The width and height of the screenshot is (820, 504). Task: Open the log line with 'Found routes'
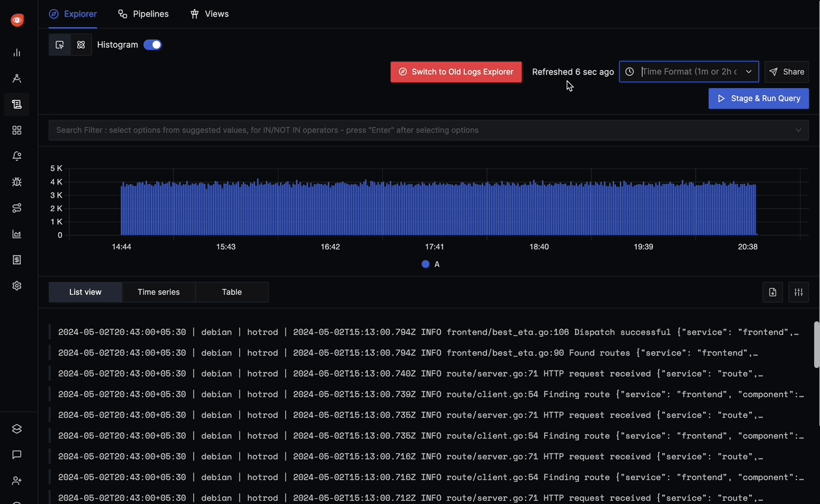(428, 353)
